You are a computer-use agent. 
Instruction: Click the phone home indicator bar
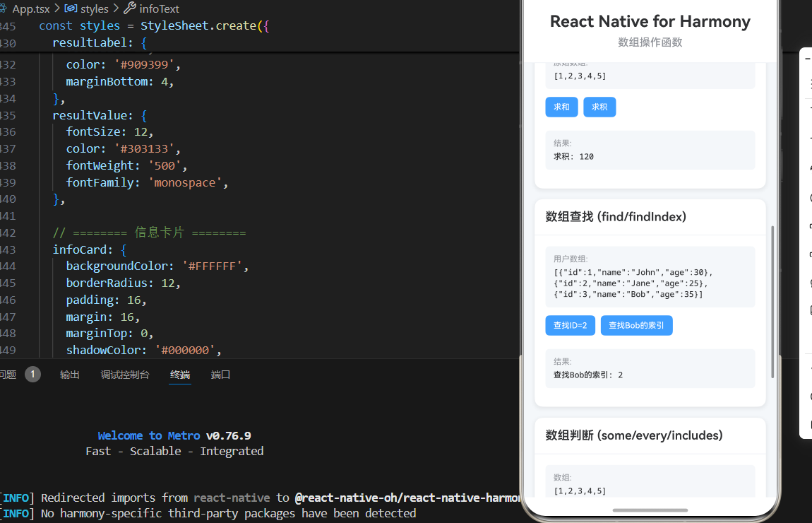click(650, 510)
